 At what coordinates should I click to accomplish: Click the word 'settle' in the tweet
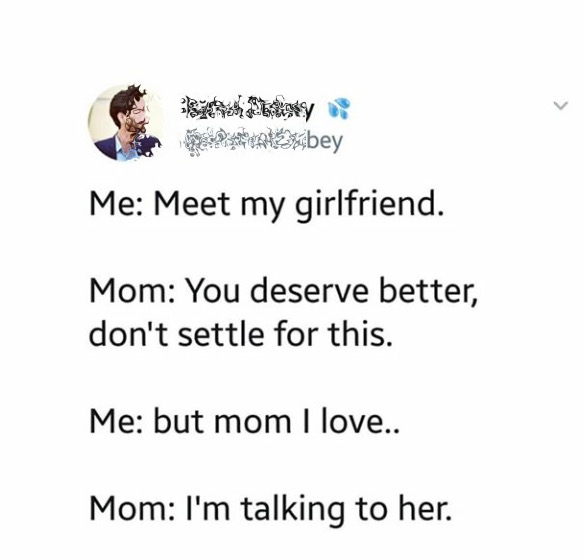221,333
